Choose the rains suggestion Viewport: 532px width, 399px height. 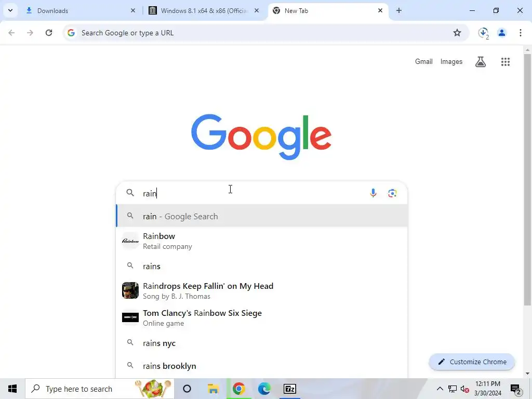coord(262,266)
